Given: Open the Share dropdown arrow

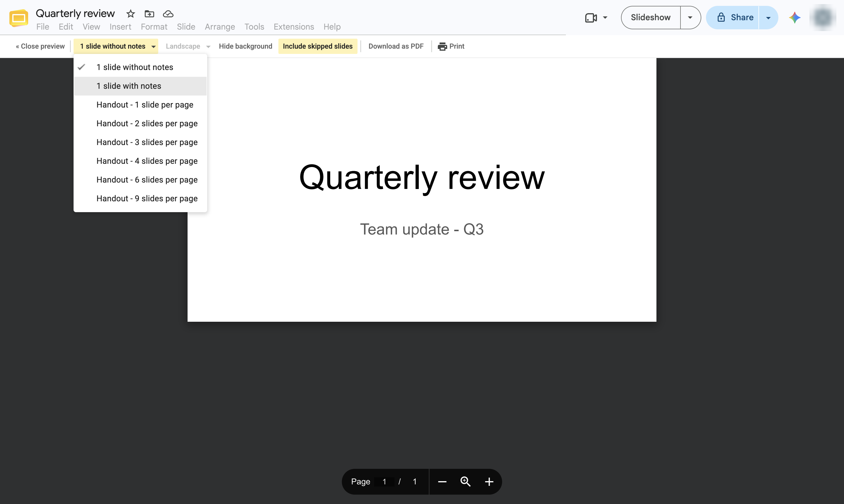Looking at the screenshot, I should [768, 18].
